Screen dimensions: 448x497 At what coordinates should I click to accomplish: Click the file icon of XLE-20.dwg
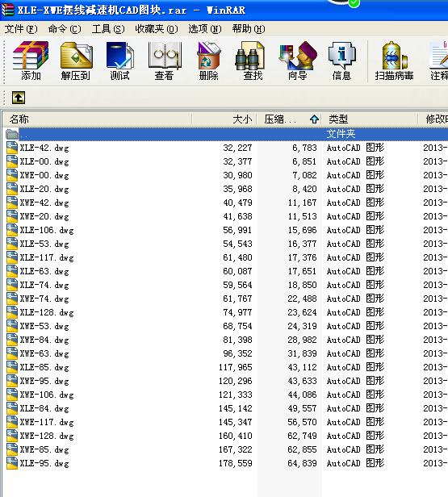(12, 189)
